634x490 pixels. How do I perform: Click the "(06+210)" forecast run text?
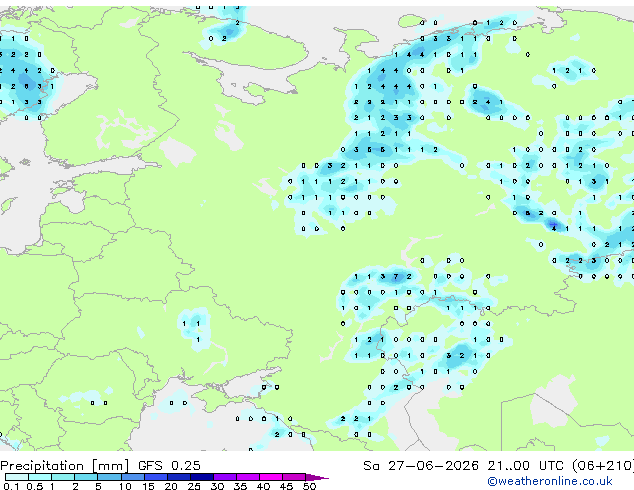point(602,466)
